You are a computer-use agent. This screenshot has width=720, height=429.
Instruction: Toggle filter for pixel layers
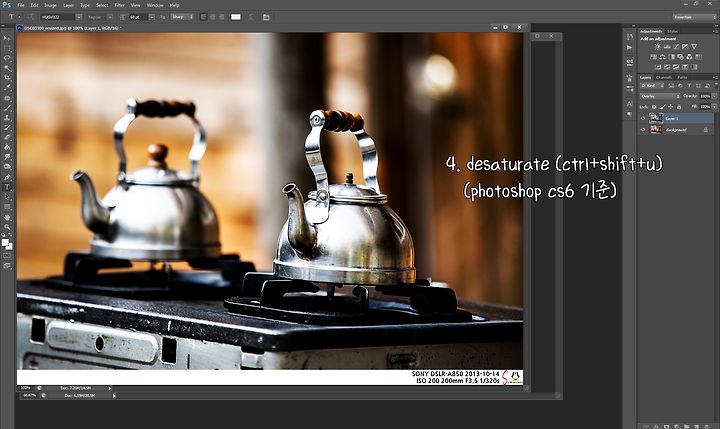pos(671,86)
